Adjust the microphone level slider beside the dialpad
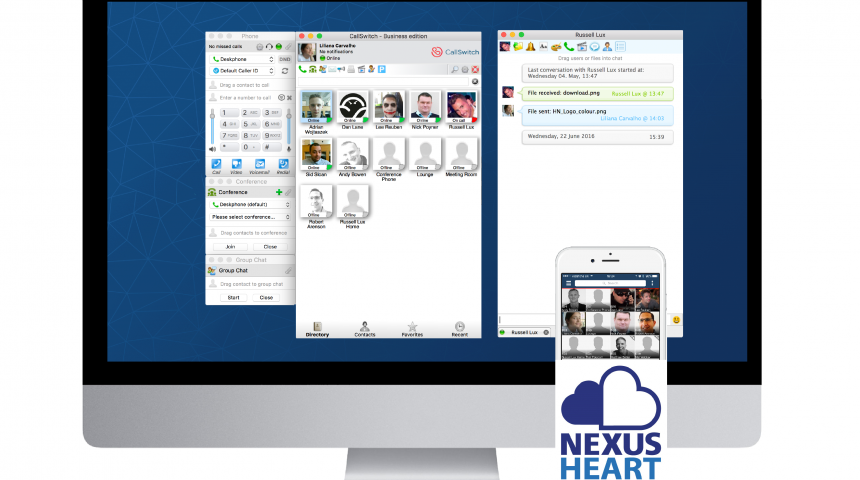The height and width of the screenshot is (480, 860). 289,128
